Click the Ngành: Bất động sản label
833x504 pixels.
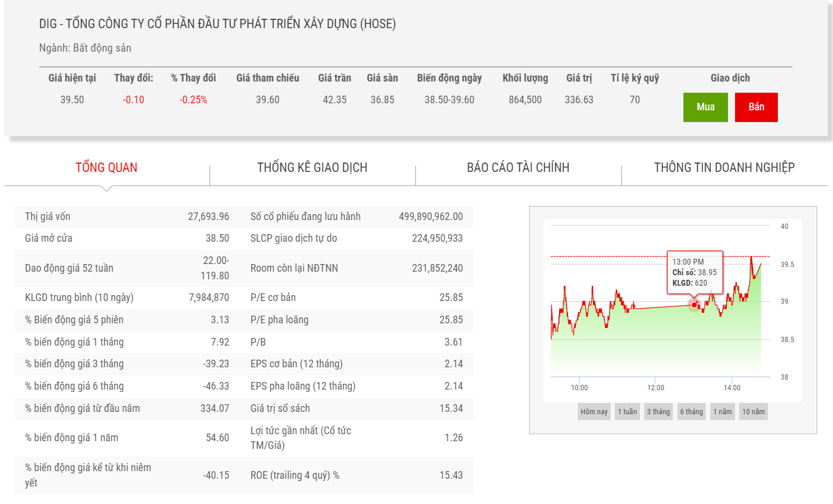[85, 48]
